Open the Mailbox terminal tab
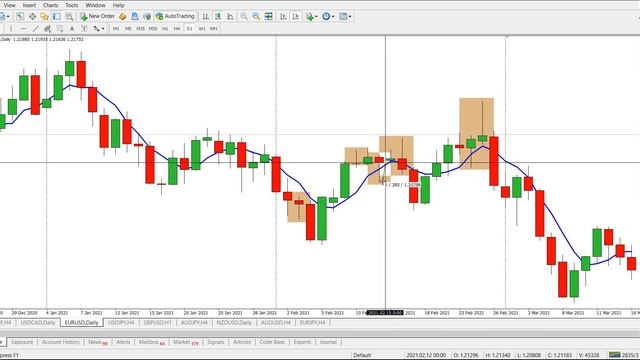 point(151,342)
